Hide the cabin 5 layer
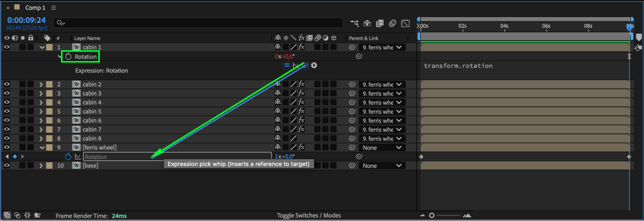644x221 pixels. pos(6,111)
